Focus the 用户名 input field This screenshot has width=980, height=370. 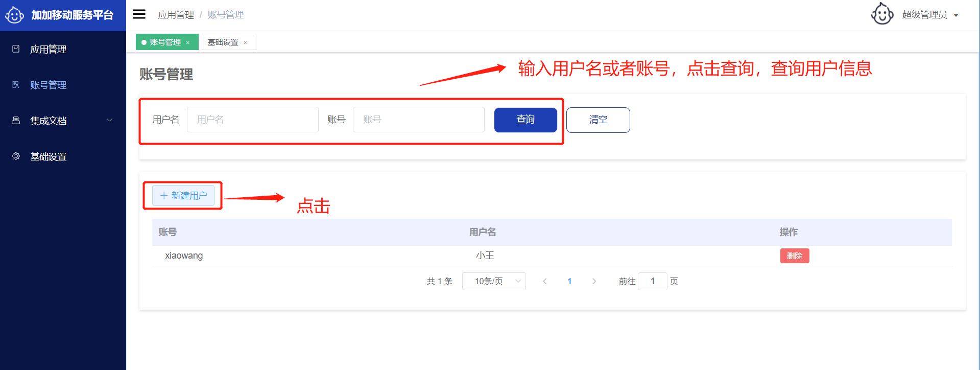(x=252, y=120)
